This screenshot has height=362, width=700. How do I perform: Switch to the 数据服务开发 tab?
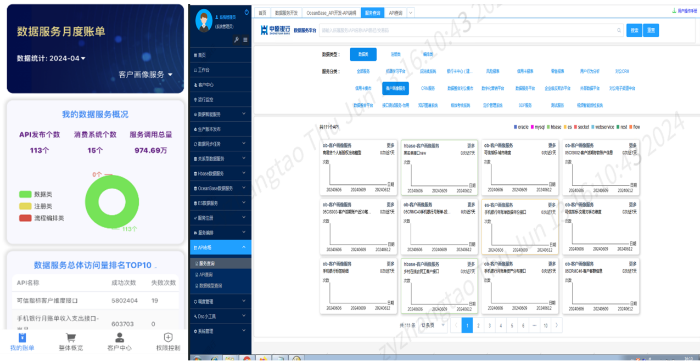tap(287, 13)
